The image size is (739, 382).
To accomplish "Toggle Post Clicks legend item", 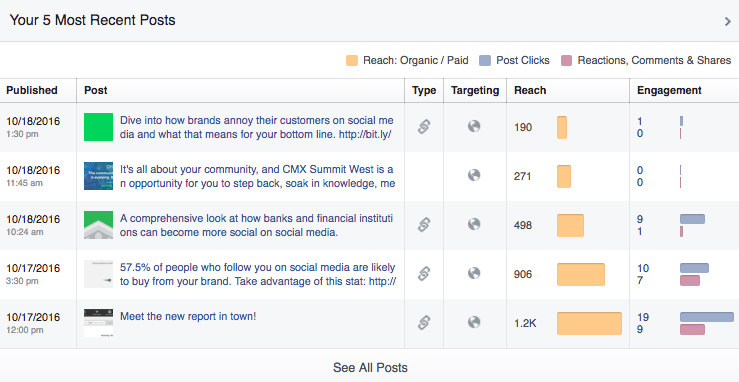I will coord(514,60).
